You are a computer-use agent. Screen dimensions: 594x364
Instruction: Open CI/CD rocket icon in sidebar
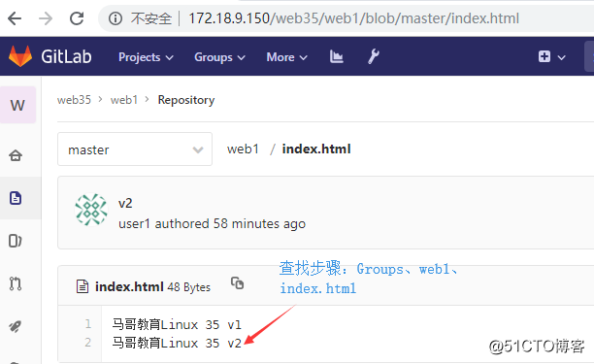(16, 326)
